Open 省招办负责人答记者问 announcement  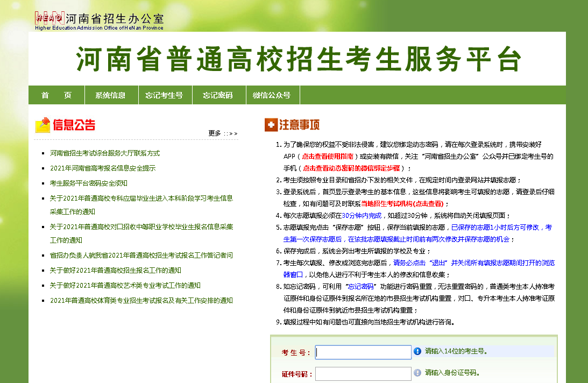click(141, 255)
